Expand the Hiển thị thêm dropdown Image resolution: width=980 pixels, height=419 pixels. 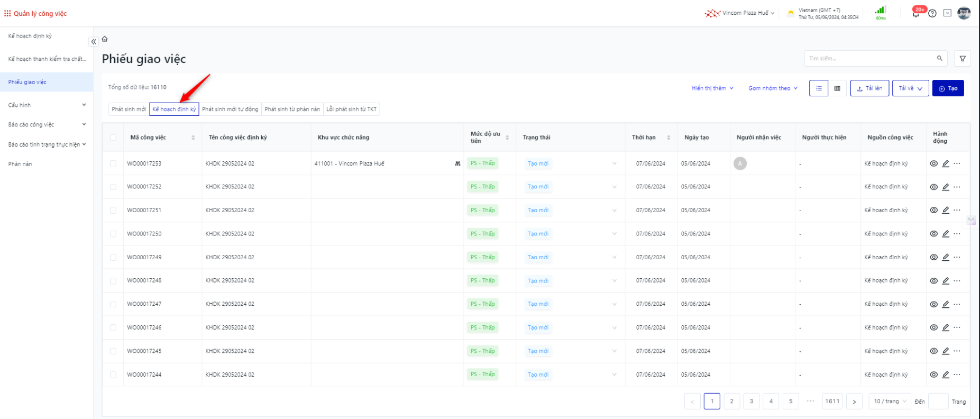point(712,88)
